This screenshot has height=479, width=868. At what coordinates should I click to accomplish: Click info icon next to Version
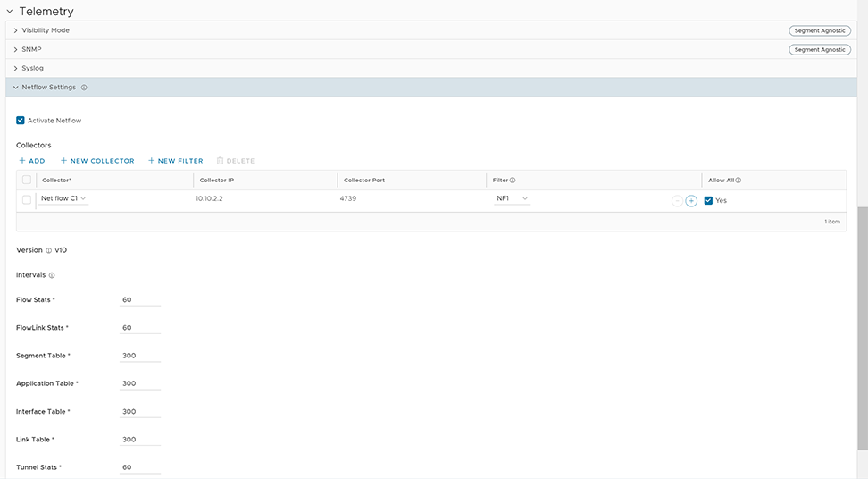tap(48, 251)
